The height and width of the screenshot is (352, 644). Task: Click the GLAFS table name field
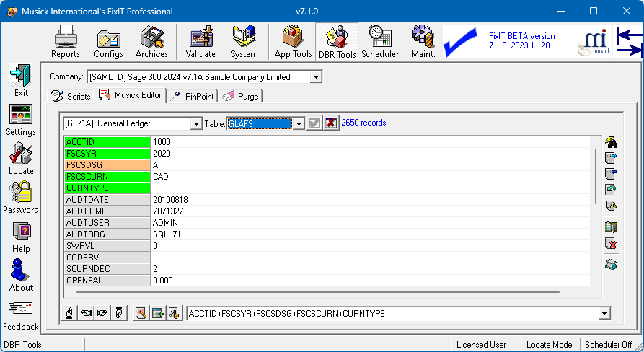coord(260,123)
